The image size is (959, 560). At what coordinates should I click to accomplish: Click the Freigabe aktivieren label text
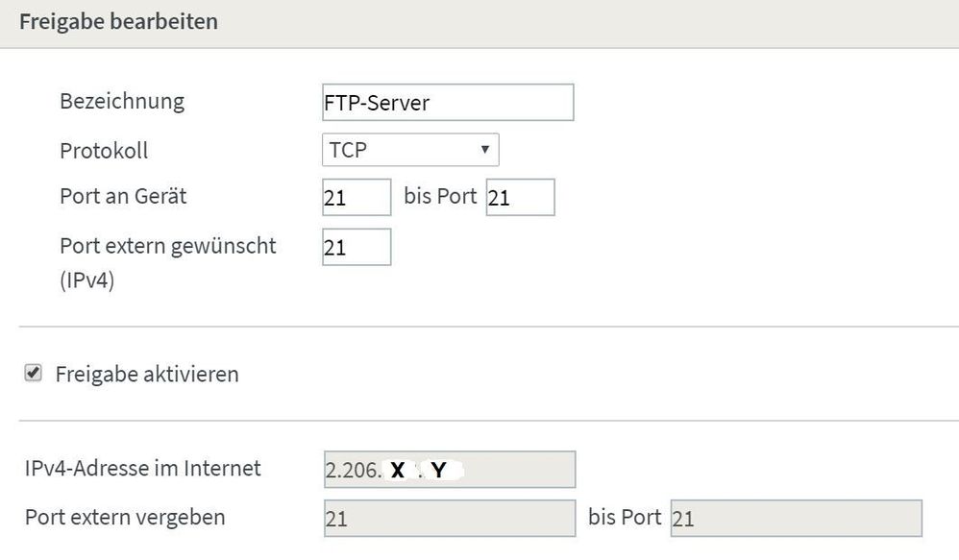147,375
